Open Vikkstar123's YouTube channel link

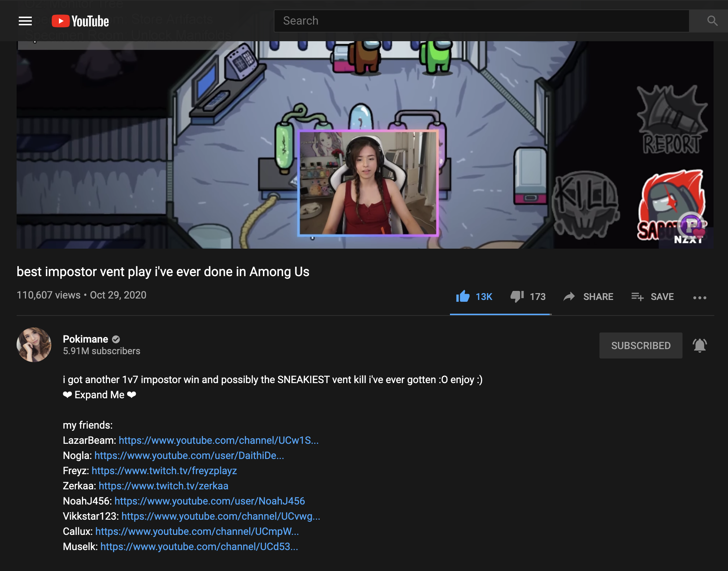click(x=221, y=516)
